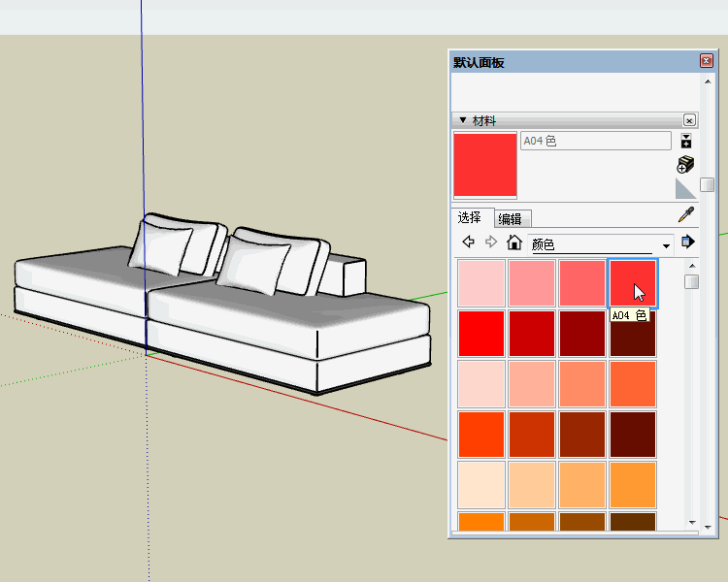728x582 pixels.
Task: Close the 默认面板 tray window
Action: (706, 62)
